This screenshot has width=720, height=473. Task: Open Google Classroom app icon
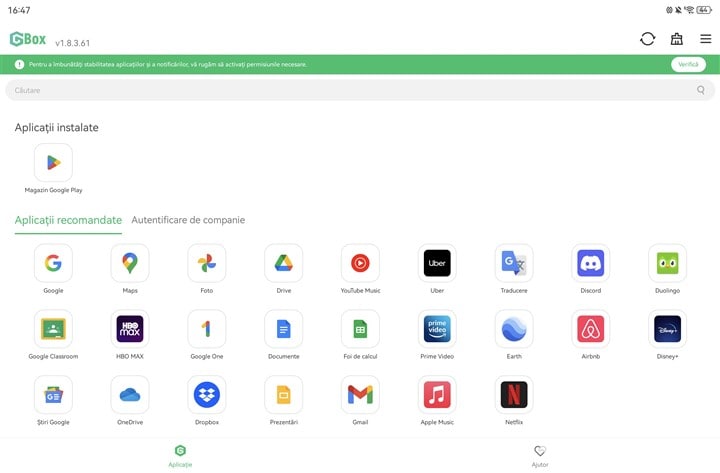click(x=53, y=329)
